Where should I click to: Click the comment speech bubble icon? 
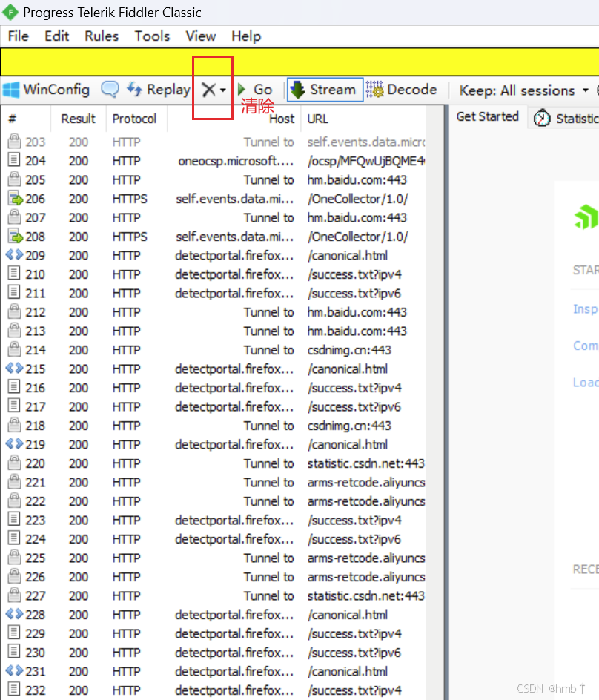pyautogui.click(x=110, y=89)
